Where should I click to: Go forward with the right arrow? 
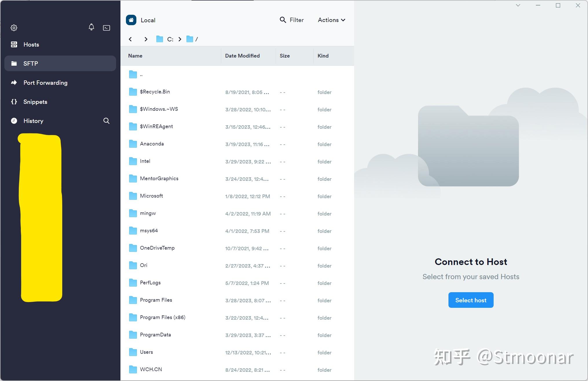coord(146,39)
